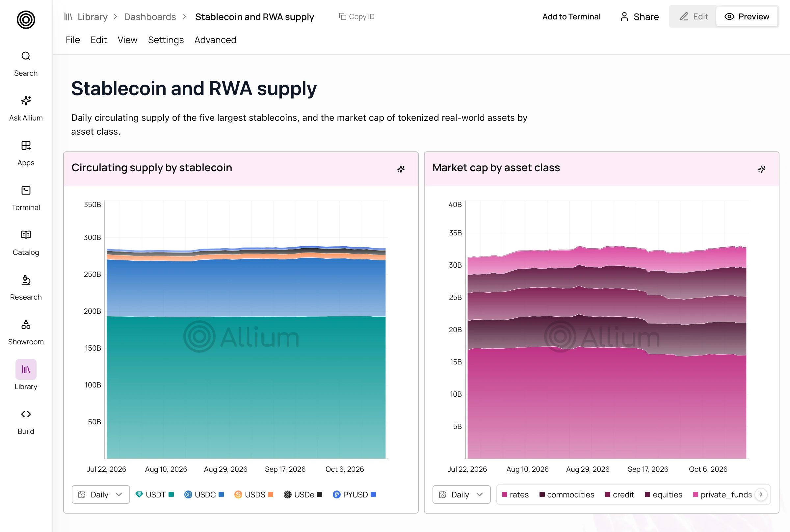Toggle the rates series in legend
Screen dimensions: 790x532
[515, 494]
